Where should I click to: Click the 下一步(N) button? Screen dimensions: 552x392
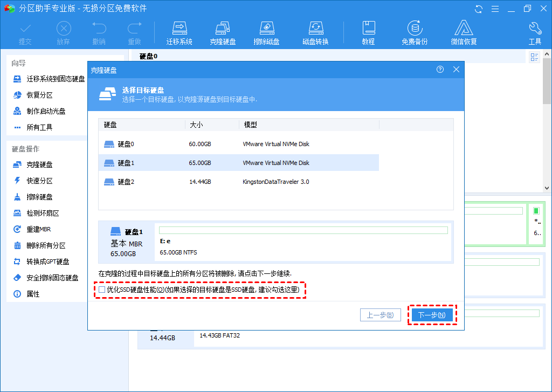[432, 315]
